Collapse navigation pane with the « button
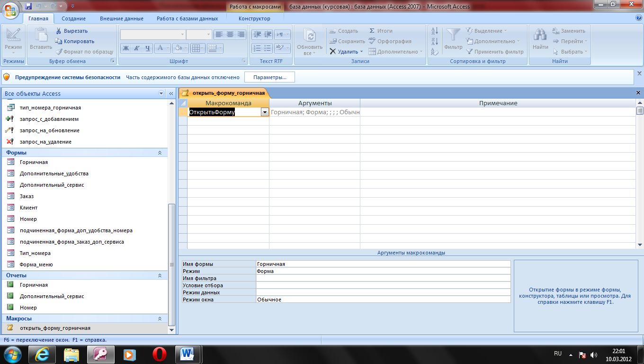 pos(171,94)
